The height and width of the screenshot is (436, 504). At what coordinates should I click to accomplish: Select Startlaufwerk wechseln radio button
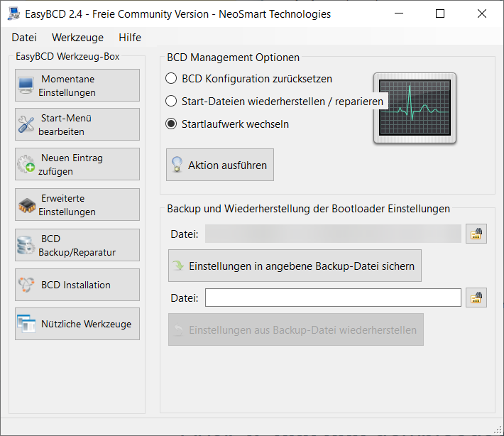click(x=171, y=124)
